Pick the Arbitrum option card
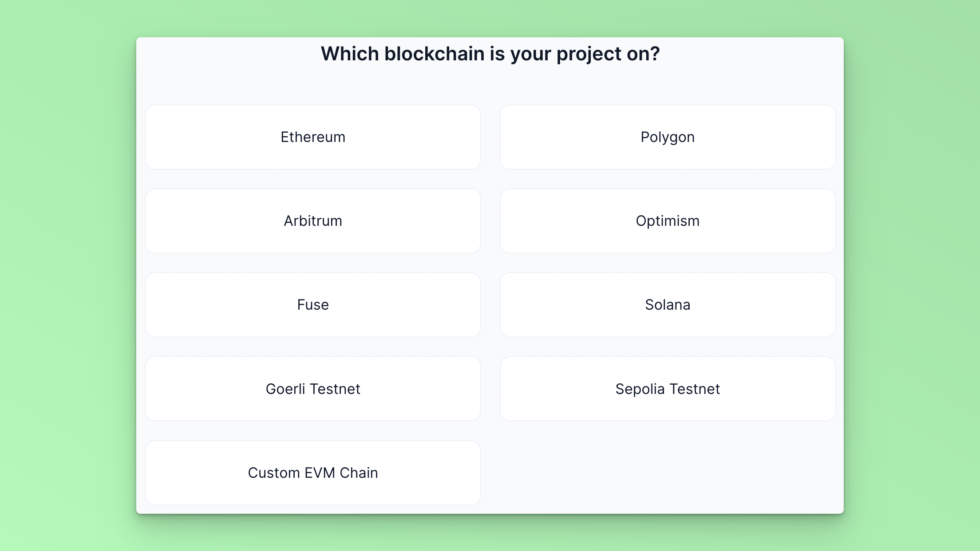This screenshot has width=980, height=551. point(313,221)
